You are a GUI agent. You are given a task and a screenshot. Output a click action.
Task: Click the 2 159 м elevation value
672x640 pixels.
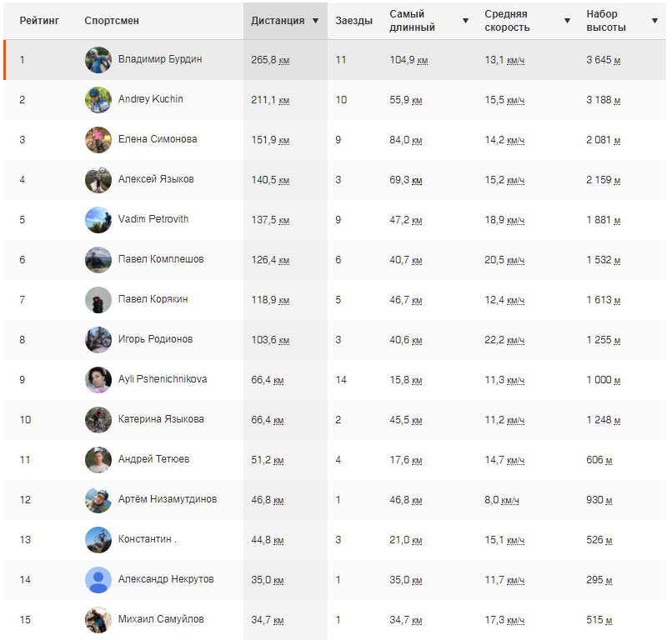(x=604, y=180)
